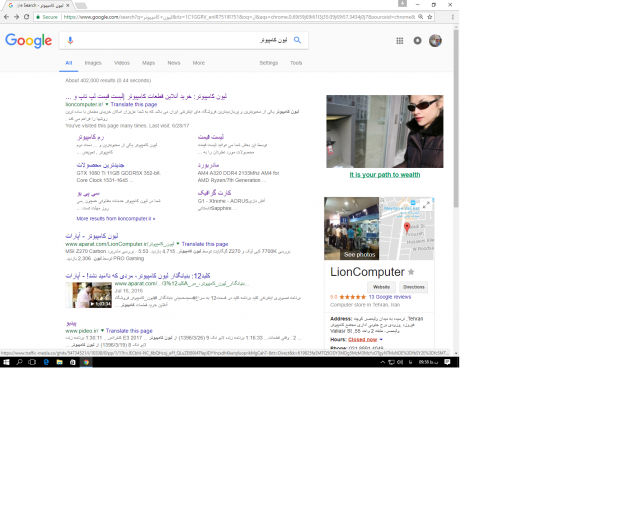Click the Directions button
The width and height of the screenshot is (640, 511).
coord(413,287)
